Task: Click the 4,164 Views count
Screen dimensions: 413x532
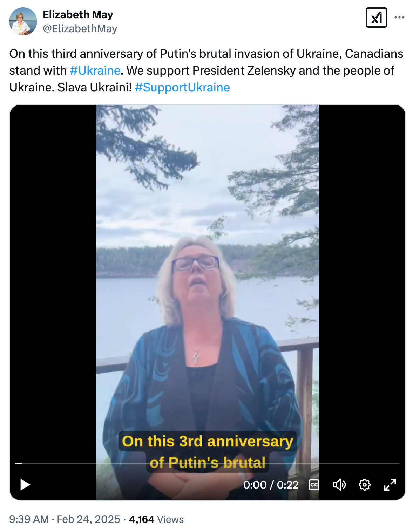Action: [x=156, y=519]
